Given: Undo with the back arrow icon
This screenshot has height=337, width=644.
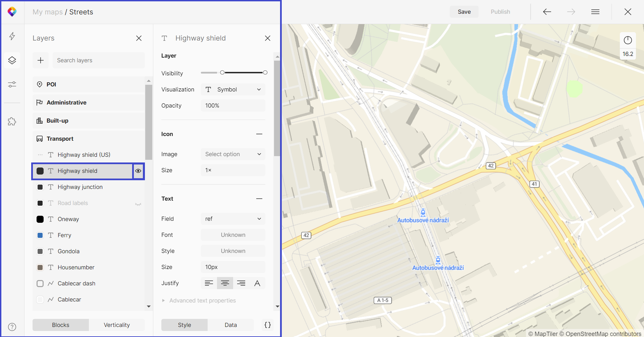Looking at the screenshot, I should [547, 12].
